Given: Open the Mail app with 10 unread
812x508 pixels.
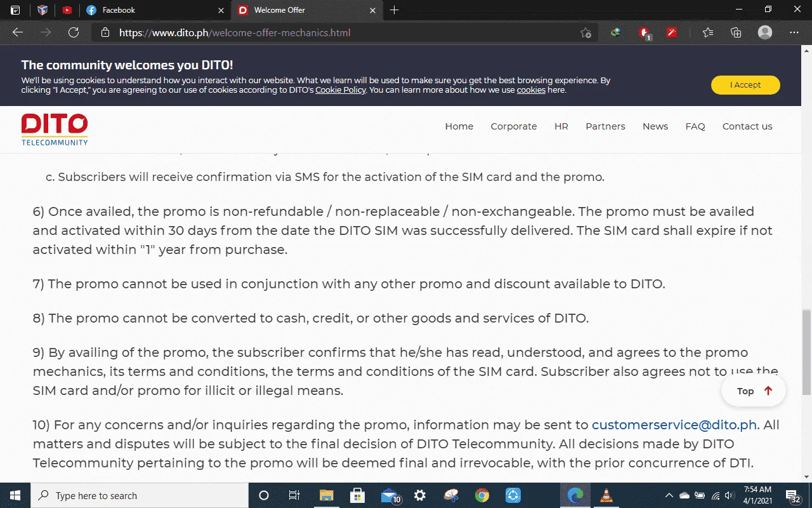Looking at the screenshot, I should click(390, 495).
